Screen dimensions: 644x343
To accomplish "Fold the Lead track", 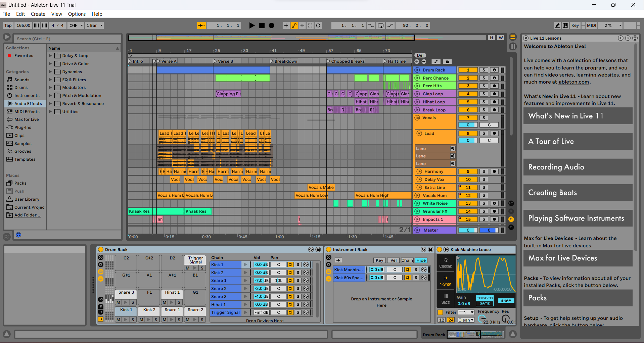I will (x=419, y=134).
